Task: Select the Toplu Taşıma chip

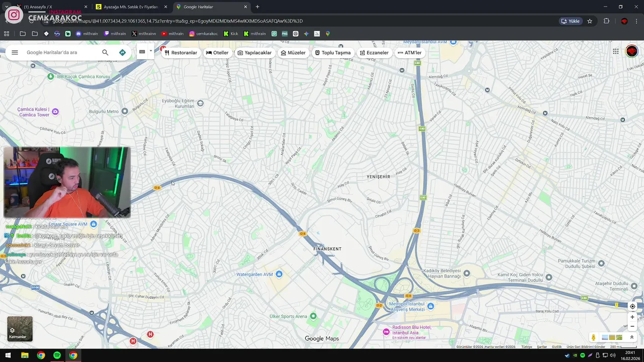Action: click(x=333, y=53)
